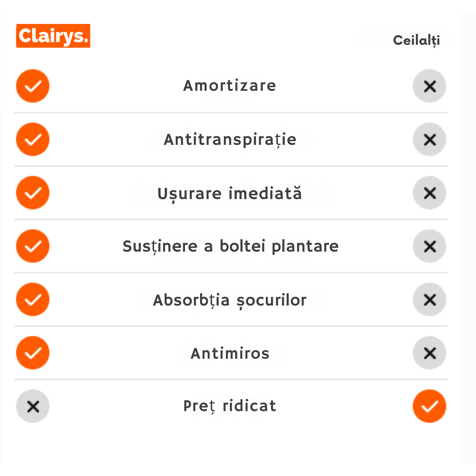
Task: Click the Antimiros feature label
Action: 230,354
